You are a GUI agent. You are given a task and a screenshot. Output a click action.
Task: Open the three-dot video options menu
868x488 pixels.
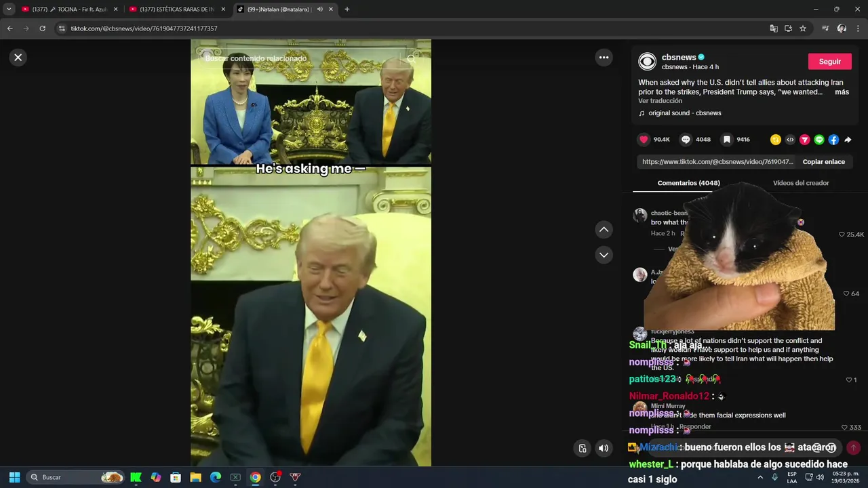tap(604, 58)
